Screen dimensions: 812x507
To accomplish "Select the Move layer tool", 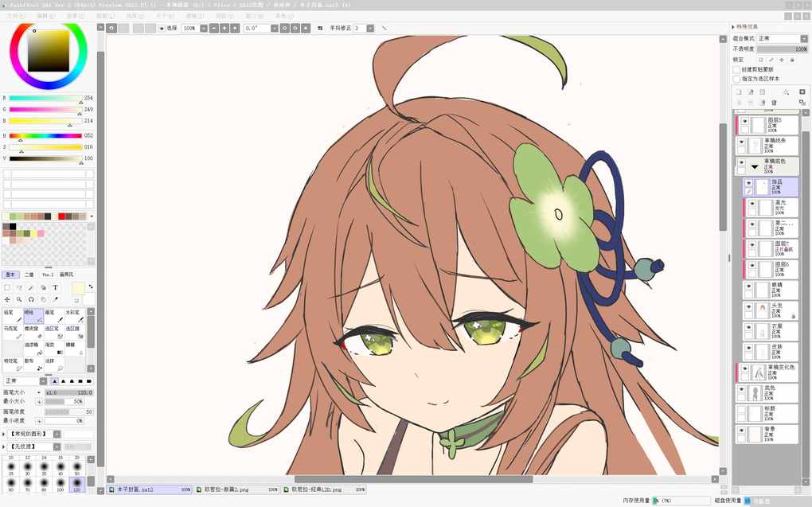I will 7,299.
